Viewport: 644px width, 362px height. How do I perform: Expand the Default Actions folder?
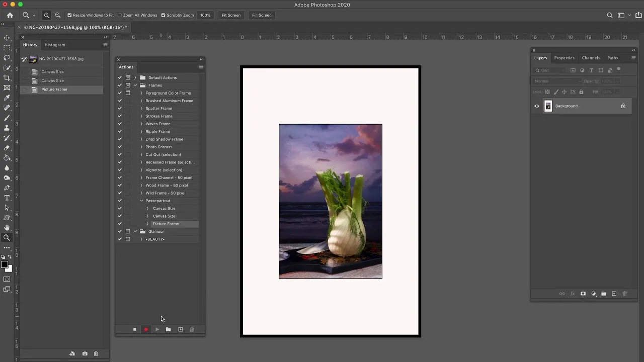pyautogui.click(x=135, y=77)
